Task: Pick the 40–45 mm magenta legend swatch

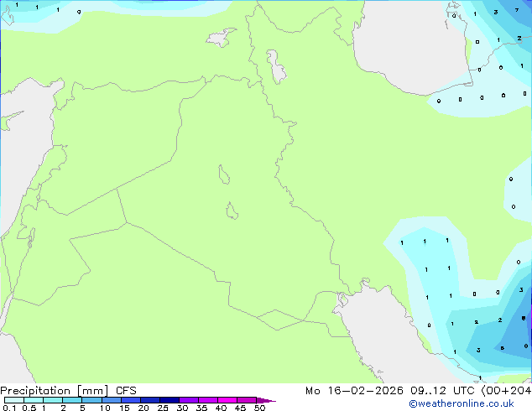Action: point(227,400)
